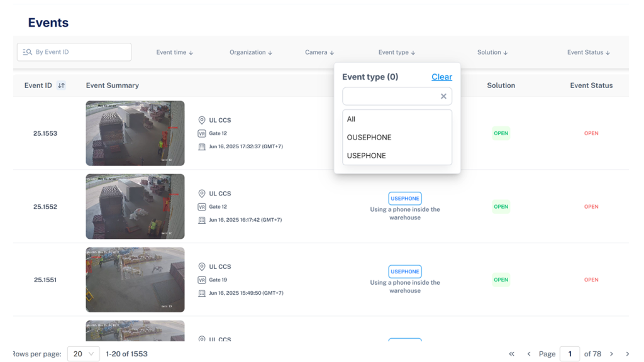Open the Event time filter dropdown
644x362 pixels.
pyautogui.click(x=175, y=53)
